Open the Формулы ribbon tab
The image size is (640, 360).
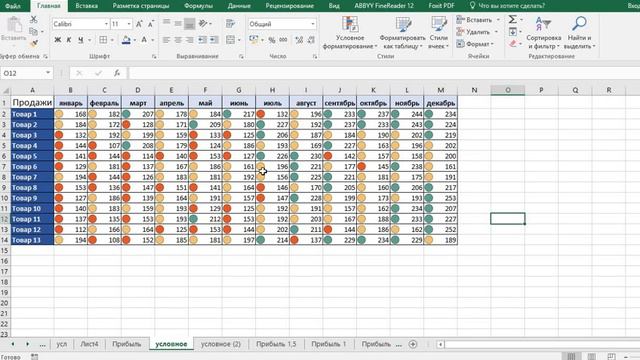pos(198,6)
